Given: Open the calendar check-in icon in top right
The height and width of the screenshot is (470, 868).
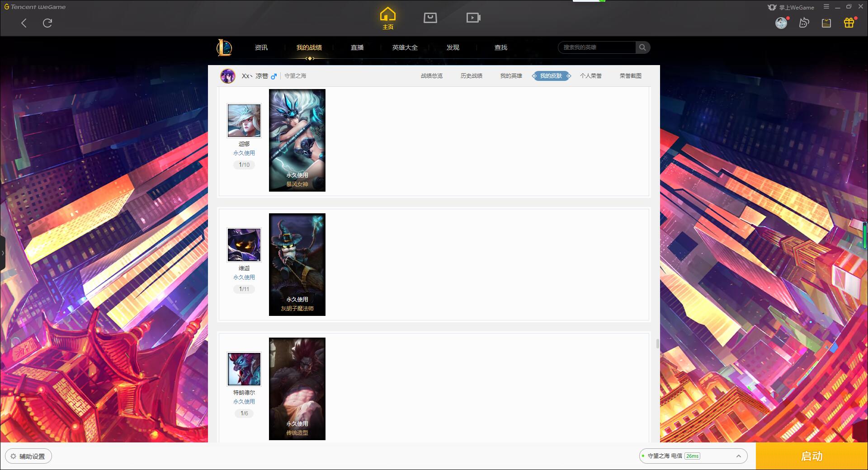Looking at the screenshot, I should click(x=826, y=23).
